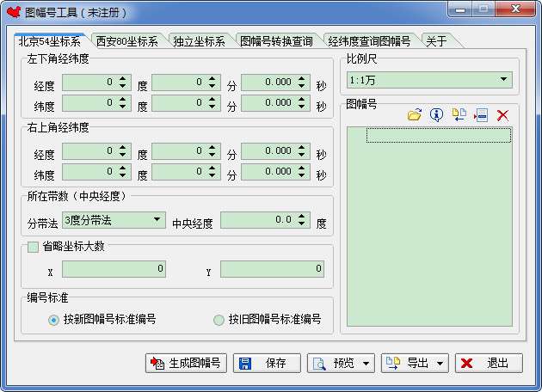542x392 pixels.
Task: Increase upper-right 经度 degrees stepper
Action: pos(123,148)
